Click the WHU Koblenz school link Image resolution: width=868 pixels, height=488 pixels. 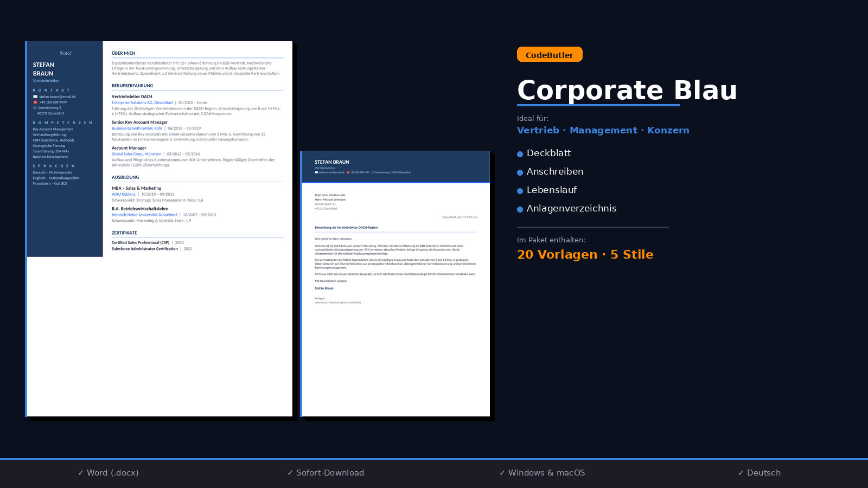[x=124, y=194]
